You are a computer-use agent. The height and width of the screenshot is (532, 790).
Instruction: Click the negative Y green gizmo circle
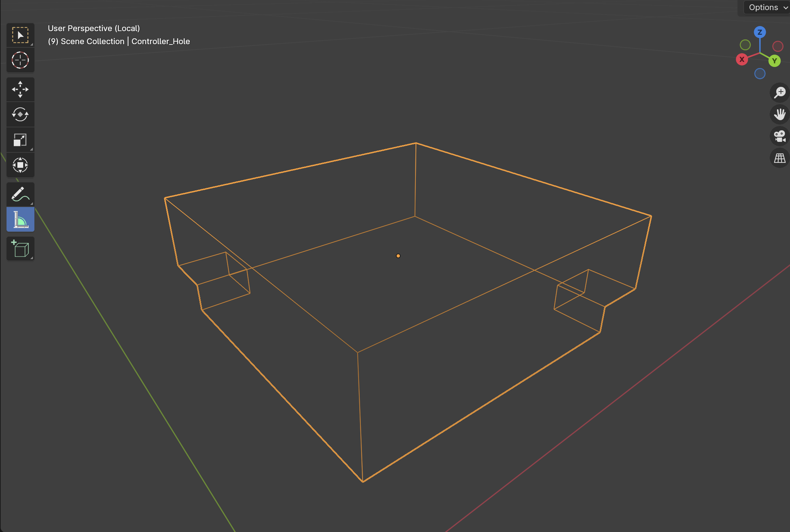(745, 45)
